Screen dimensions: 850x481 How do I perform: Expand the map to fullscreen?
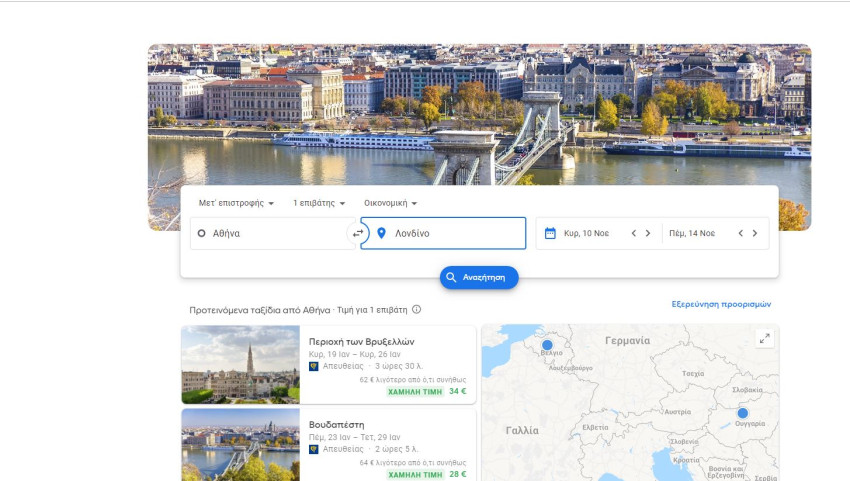(x=765, y=339)
